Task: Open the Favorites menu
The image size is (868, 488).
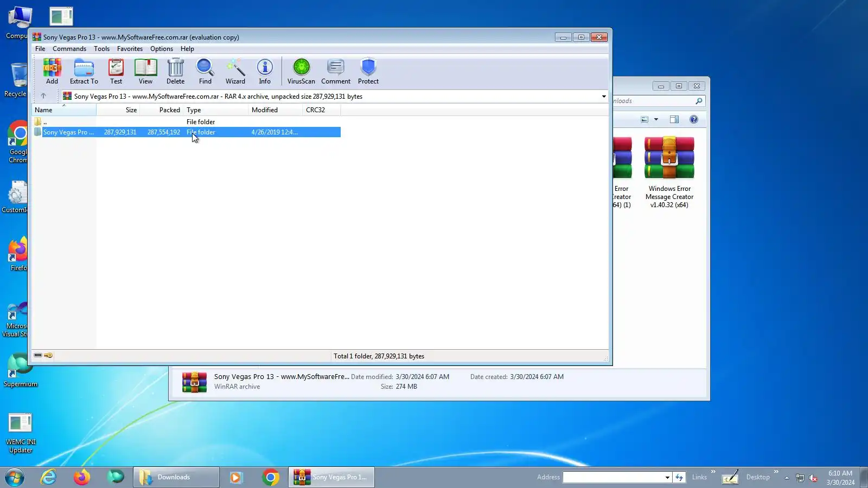Action: click(130, 49)
